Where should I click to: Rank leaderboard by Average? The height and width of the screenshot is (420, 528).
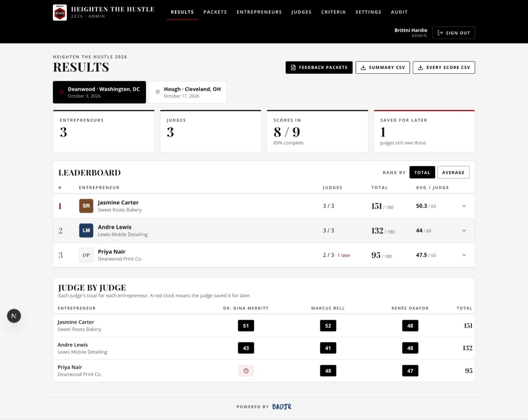453,172
